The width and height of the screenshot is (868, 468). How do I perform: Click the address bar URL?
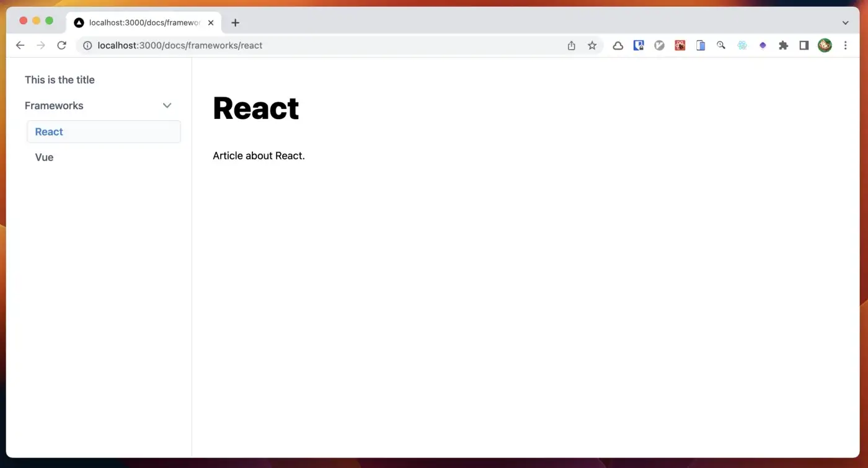click(180, 45)
